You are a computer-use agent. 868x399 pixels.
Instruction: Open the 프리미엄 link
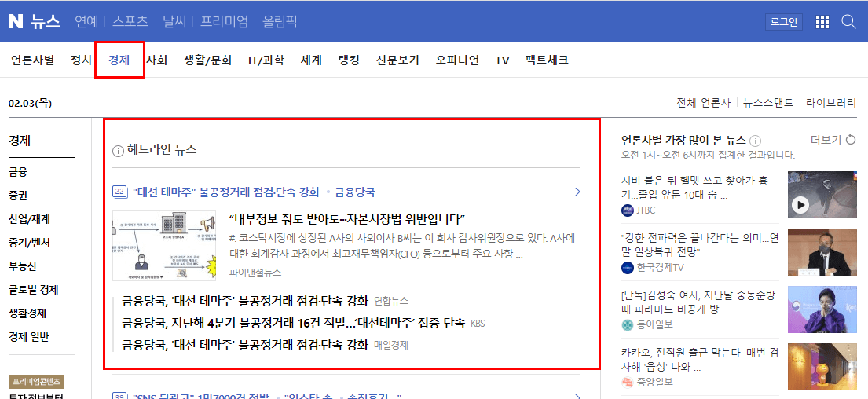(224, 21)
